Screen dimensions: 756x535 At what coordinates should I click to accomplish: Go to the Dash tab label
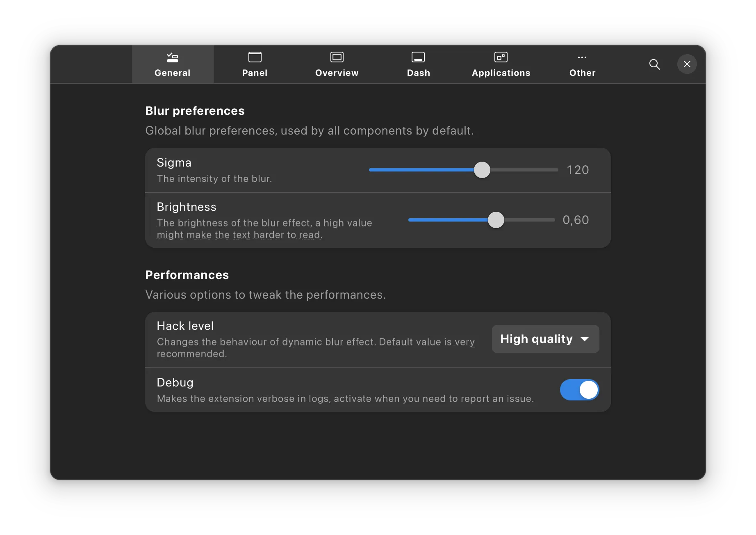(x=418, y=73)
